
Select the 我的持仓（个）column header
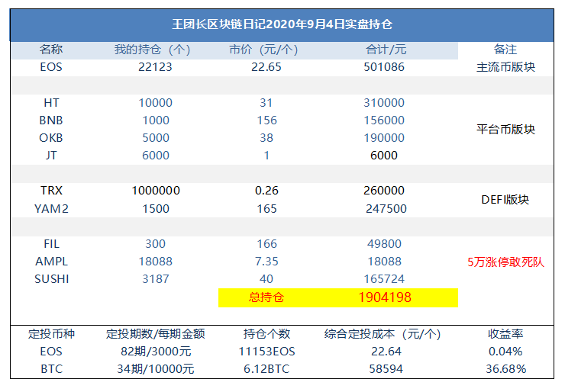pos(153,50)
